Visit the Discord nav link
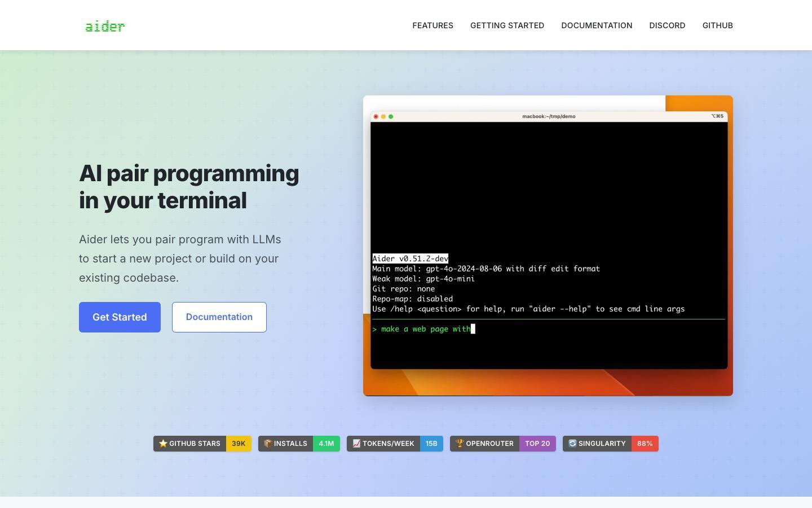 click(x=667, y=25)
